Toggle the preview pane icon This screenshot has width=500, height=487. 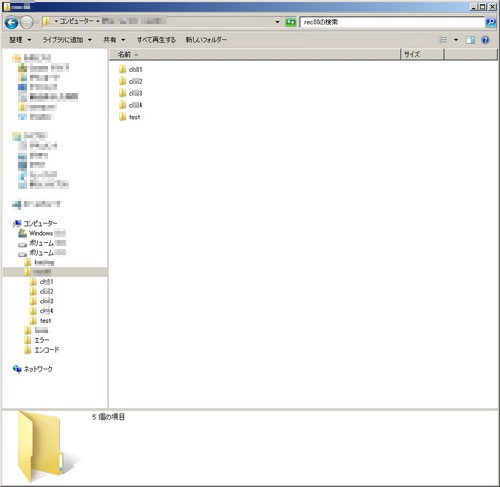point(470,40)
